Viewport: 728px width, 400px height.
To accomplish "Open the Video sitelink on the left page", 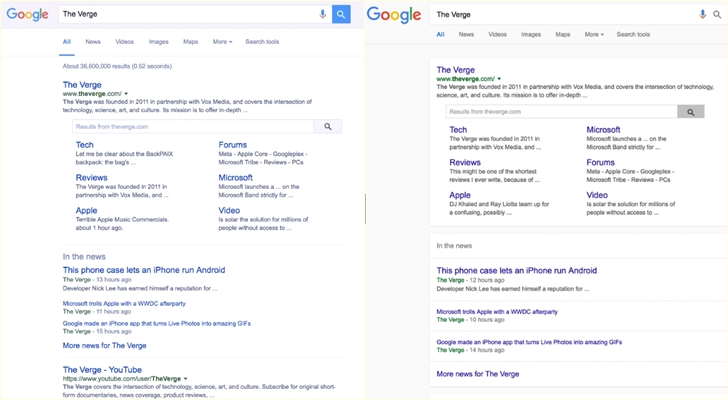I will click(x=229, y=211).
